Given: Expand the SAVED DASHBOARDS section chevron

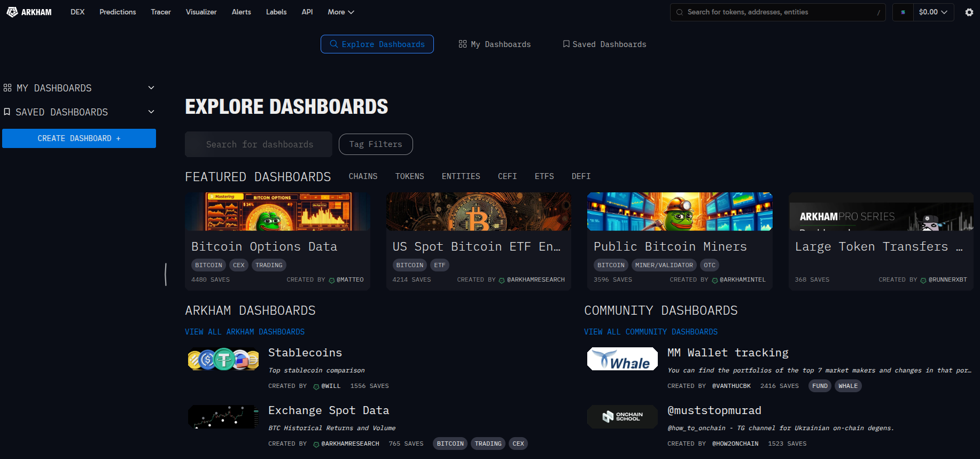Looking at the screenshot, I should pos(151,112).
